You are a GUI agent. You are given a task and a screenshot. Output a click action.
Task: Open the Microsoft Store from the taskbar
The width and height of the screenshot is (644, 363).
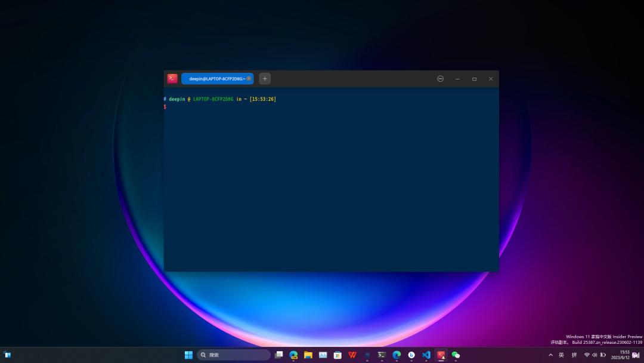[x=338, y=354]
